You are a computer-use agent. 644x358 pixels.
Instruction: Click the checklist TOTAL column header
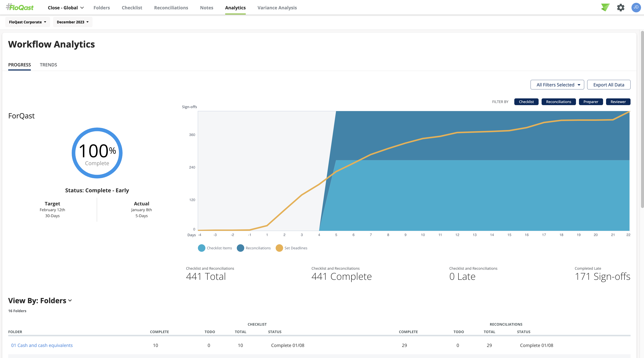[x=240, y=332]
